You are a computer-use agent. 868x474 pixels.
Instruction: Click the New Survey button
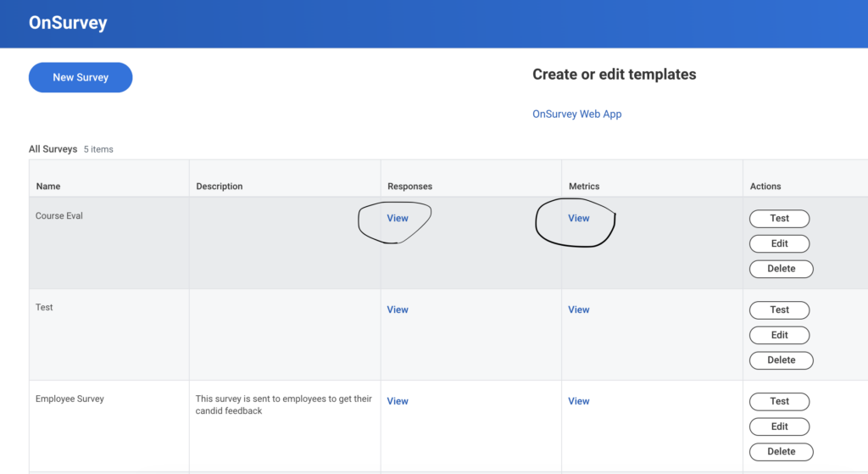click(81, 77)
